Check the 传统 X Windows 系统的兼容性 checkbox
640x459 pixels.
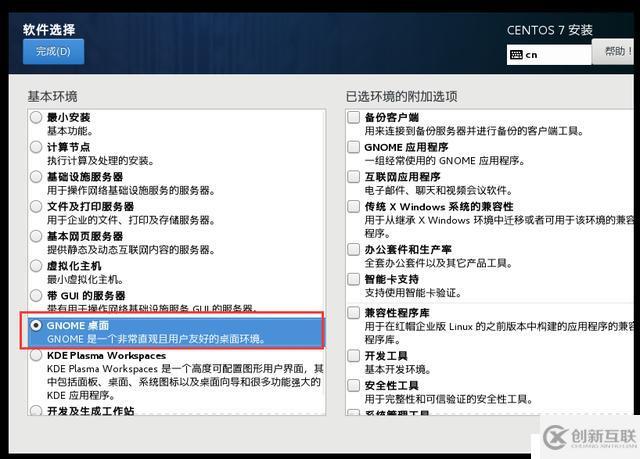pos(353,206)
